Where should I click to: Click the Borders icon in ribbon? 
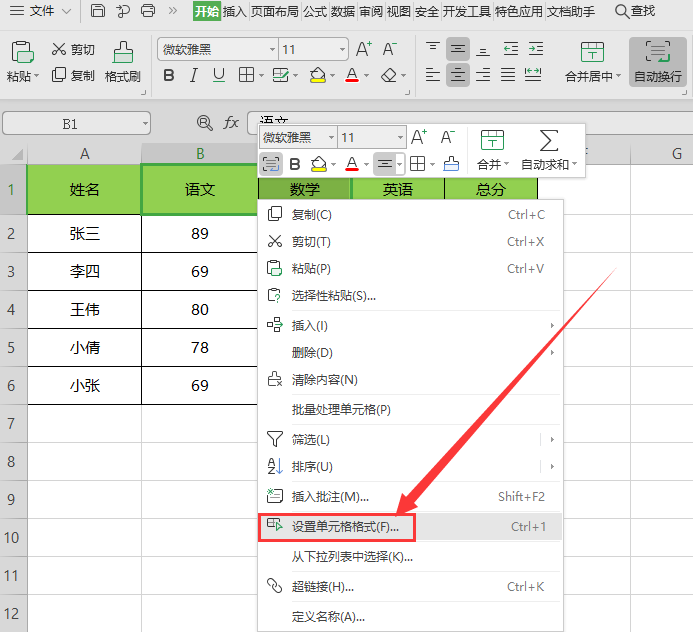click(246, 76)
